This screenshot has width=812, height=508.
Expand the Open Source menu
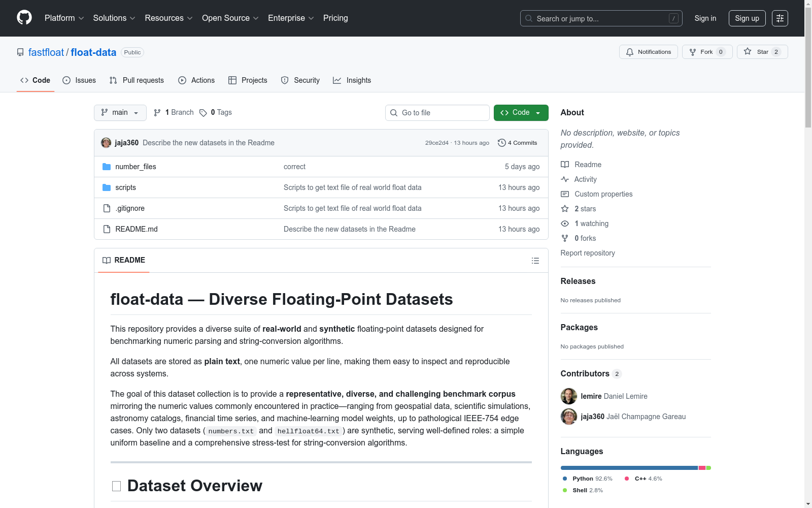pyautogui.click(x=230, y=18)
